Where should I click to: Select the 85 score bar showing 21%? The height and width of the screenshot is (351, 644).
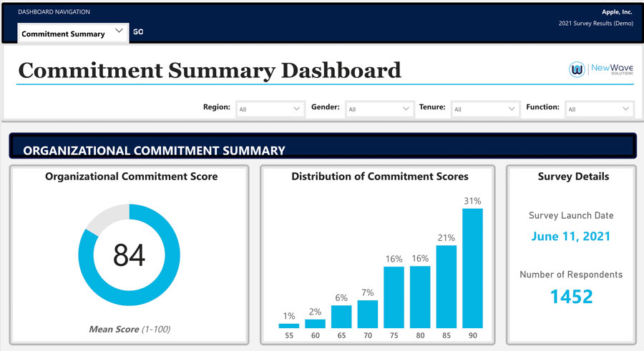click(446, 287)
